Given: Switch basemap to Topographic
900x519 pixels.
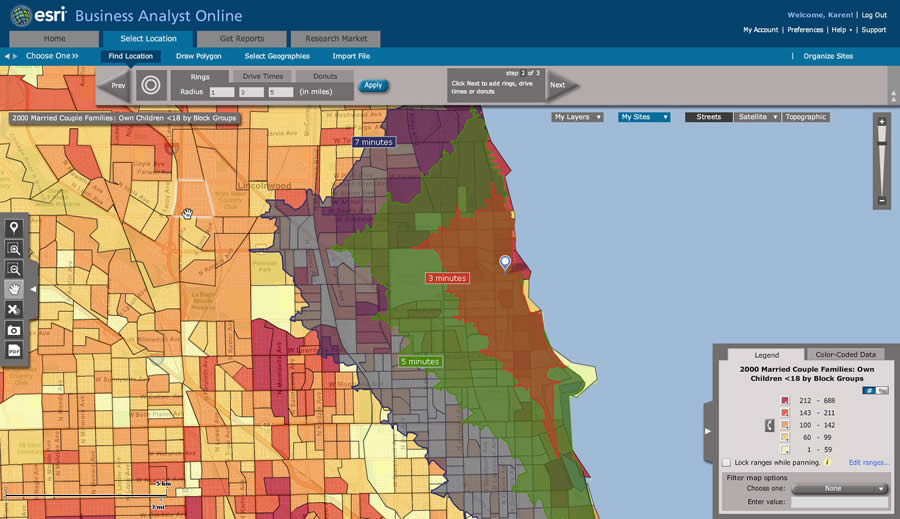Looking at the screenshot, I should tap(805, 117).
